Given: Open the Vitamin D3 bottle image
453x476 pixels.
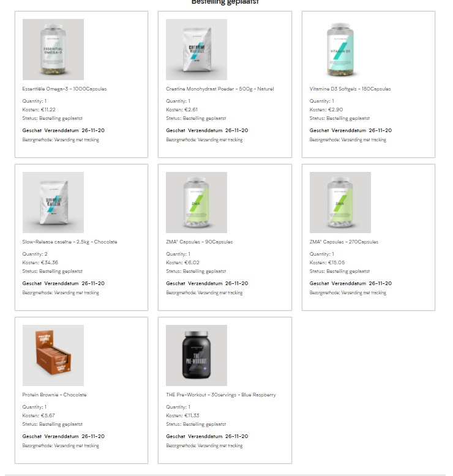Looking at the screenshot, I should [x=340, y=50].
